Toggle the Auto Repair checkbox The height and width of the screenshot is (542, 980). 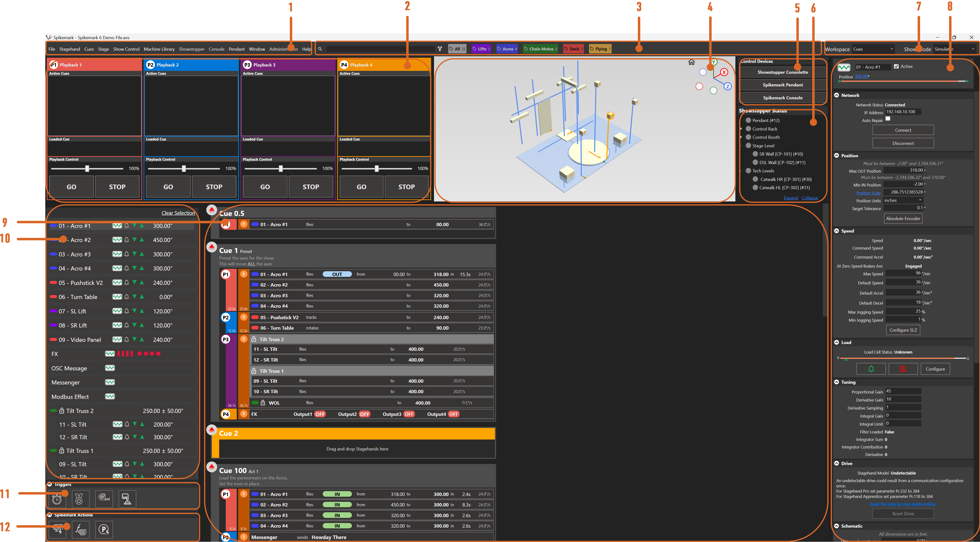coord(887,118)
